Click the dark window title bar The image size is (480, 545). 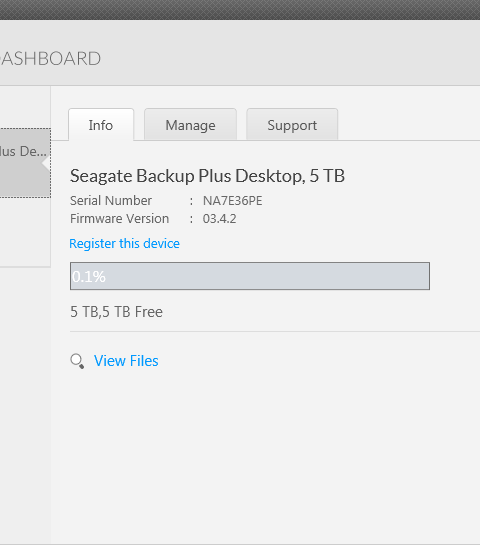pyautogui.click(x=240, y=9)
